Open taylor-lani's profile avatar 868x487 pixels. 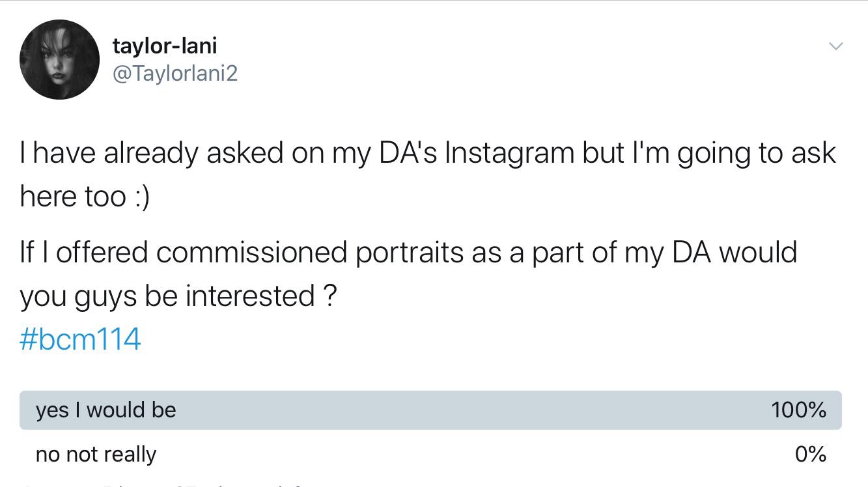coord(59,60)
